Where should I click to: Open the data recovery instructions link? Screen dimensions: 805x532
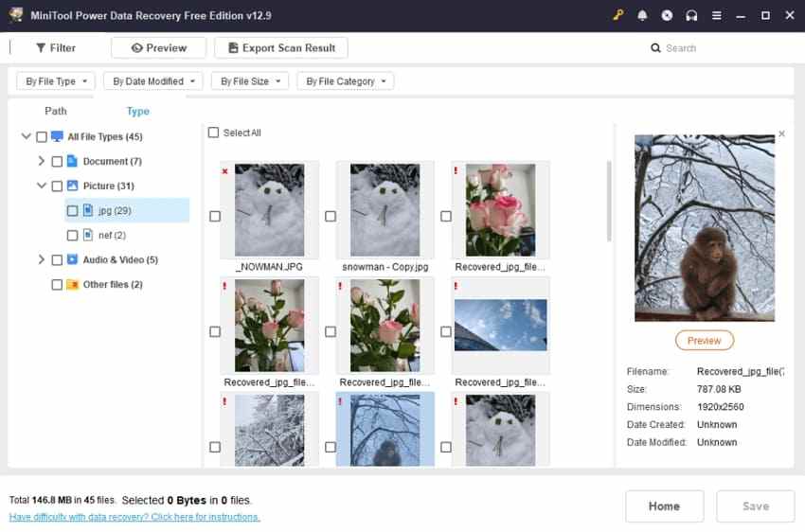134,517
